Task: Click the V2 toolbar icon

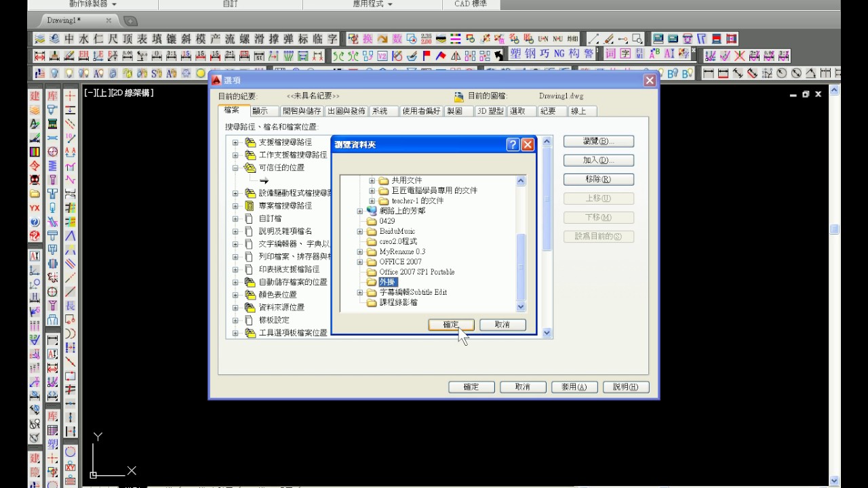Action: (382, 56)
